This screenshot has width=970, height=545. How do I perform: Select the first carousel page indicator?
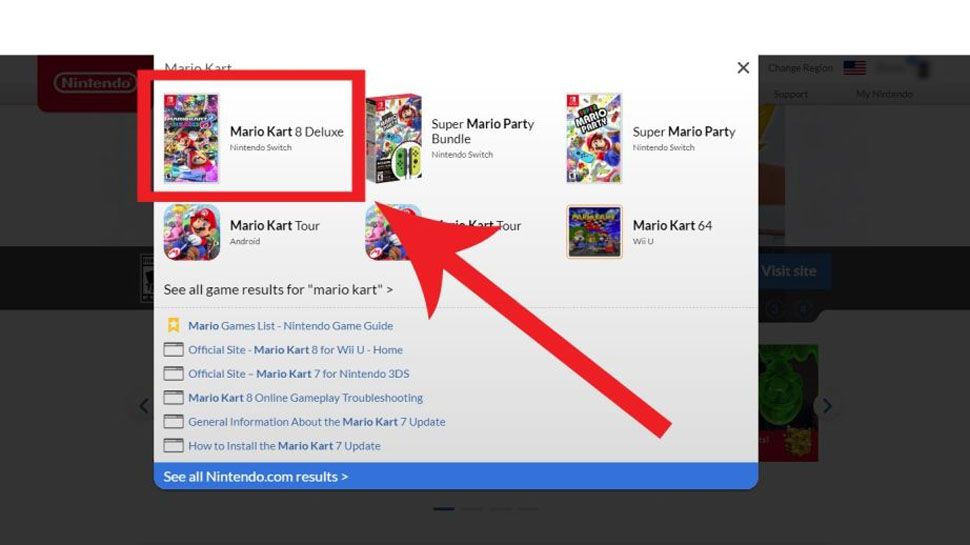coord(444,509)
